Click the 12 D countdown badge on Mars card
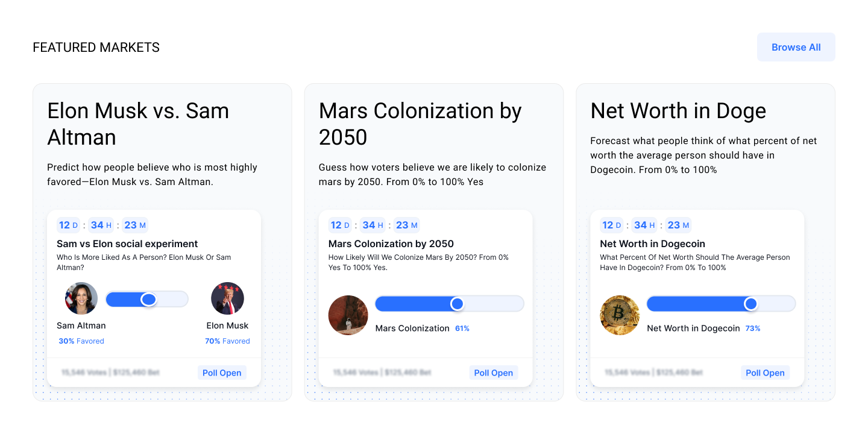This screenshot has width=868, height=434. point(340,225)
